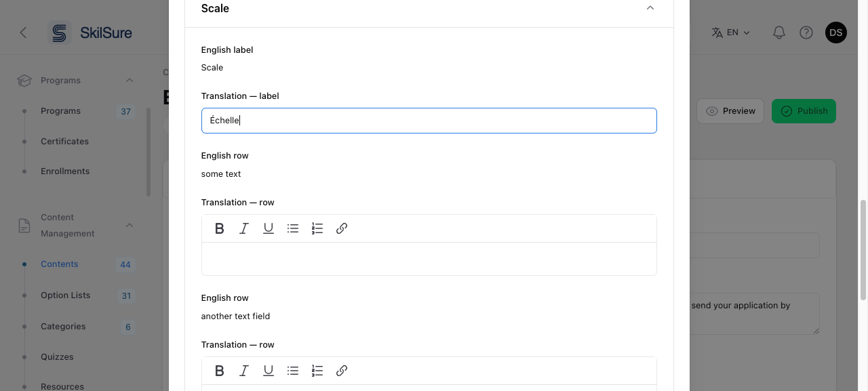
Task: Toggle underline in the second translation row editor
Action: coord(269,371)
